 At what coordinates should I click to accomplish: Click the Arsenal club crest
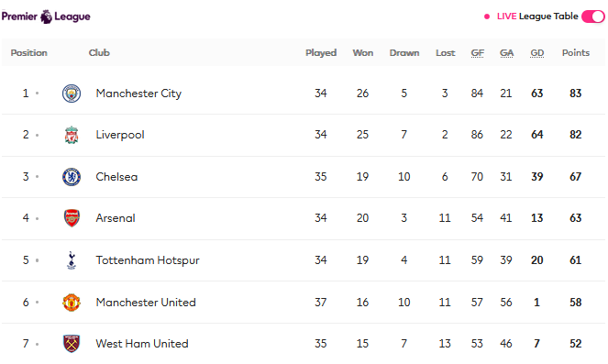(x=72, y=218)
